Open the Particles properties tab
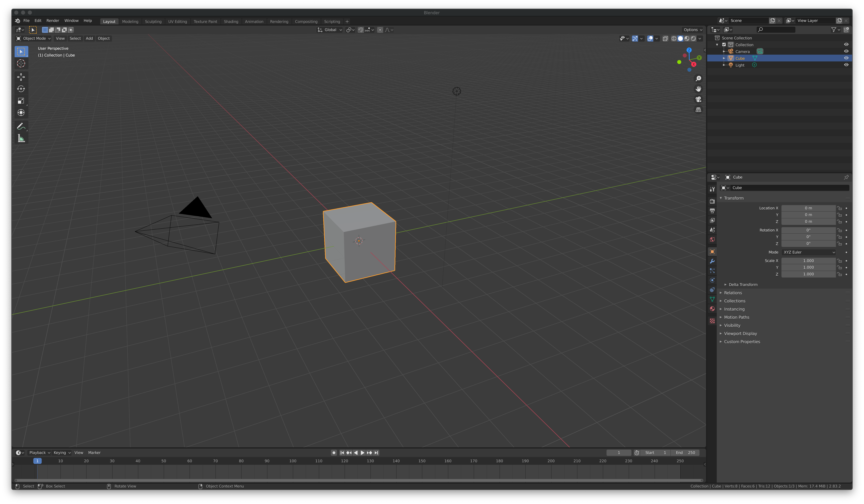The width and height of the screenshot is (864, 504). pos(712,271)
